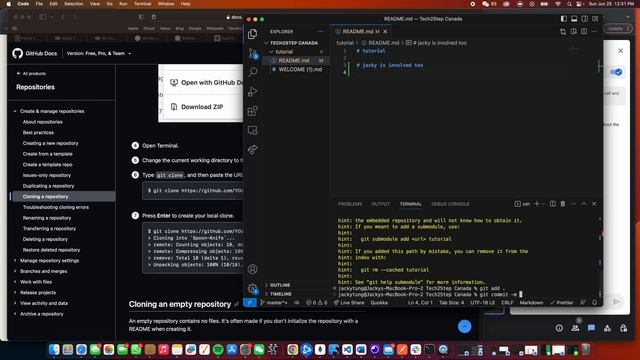Click split editor icon in editor toolbar
Screen dimensions: 640x360
click(584, 31)
